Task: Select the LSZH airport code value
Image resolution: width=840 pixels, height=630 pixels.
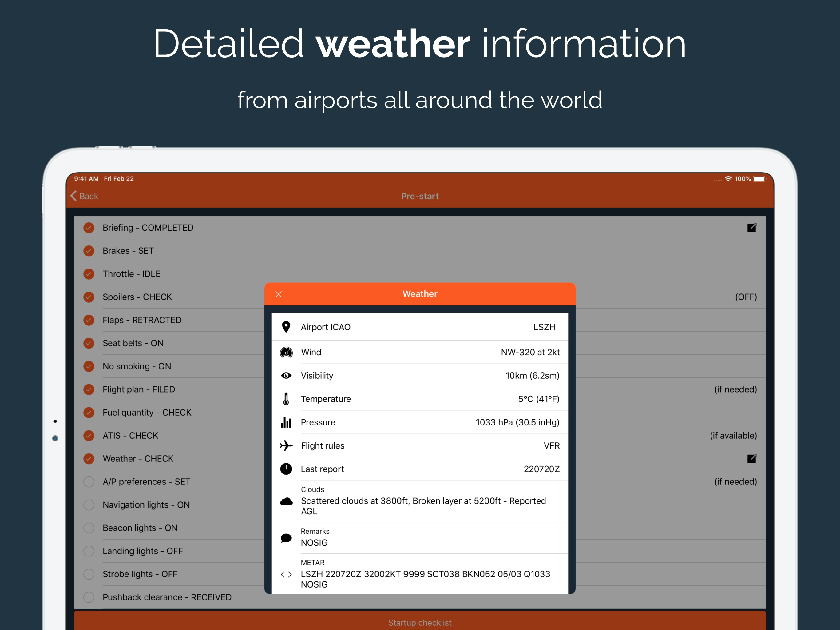Action: tap(544, 327)
